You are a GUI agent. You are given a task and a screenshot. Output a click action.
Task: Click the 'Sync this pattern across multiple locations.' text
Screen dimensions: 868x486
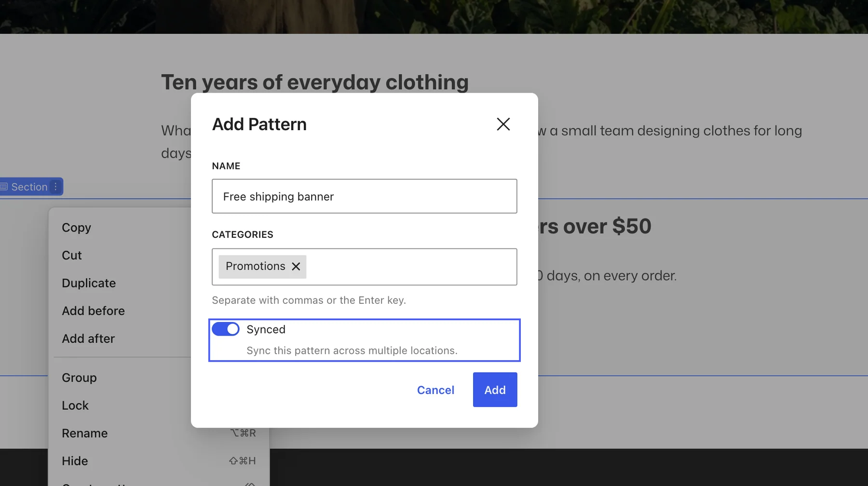pos(352,351)
